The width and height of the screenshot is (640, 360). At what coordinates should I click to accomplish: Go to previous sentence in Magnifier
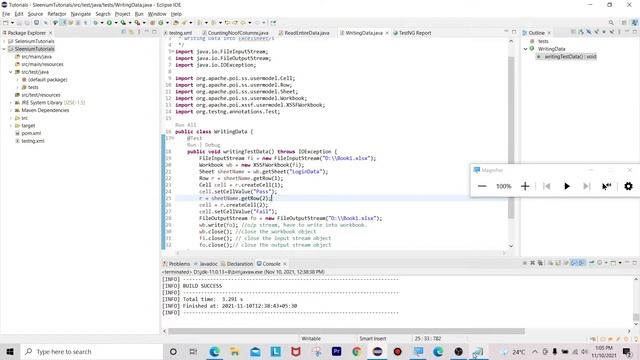pos(547,186)
